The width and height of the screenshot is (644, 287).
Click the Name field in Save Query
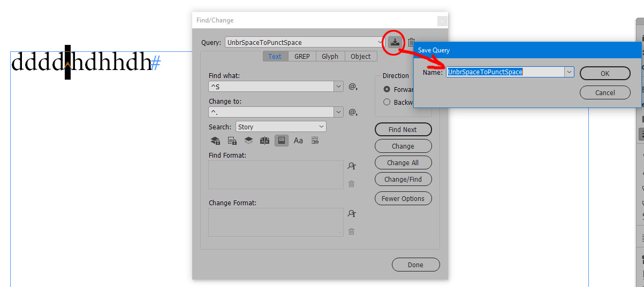[x=505, y=72]
